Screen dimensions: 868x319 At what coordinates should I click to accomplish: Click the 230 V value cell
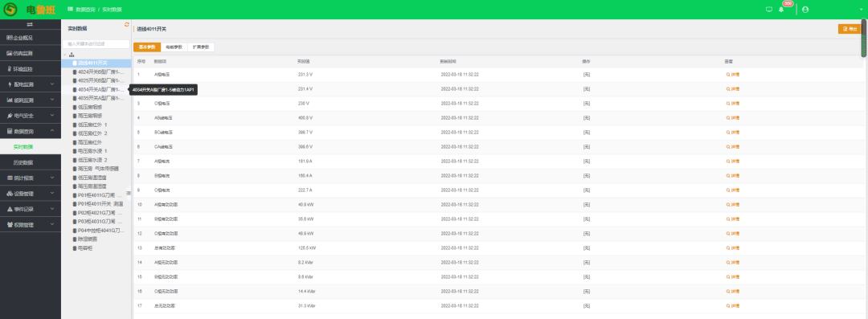click(x=304, y=103)
